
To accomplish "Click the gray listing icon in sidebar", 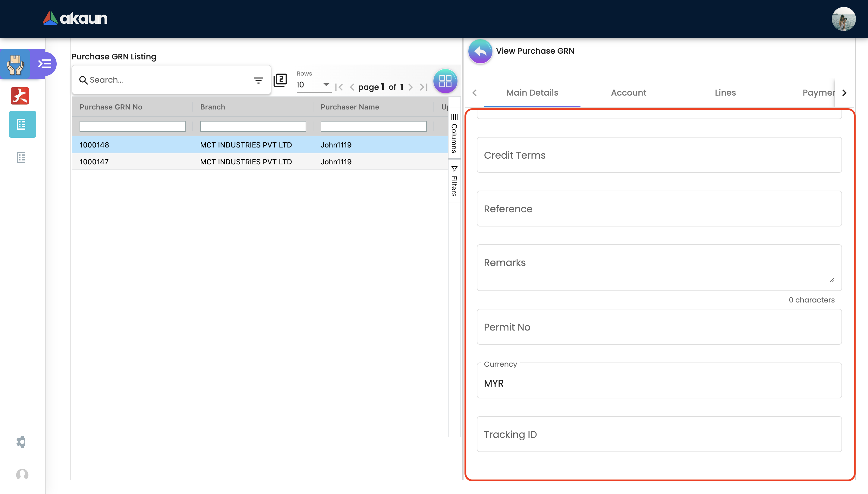I will pyautogui.click(x=21, y=157).
